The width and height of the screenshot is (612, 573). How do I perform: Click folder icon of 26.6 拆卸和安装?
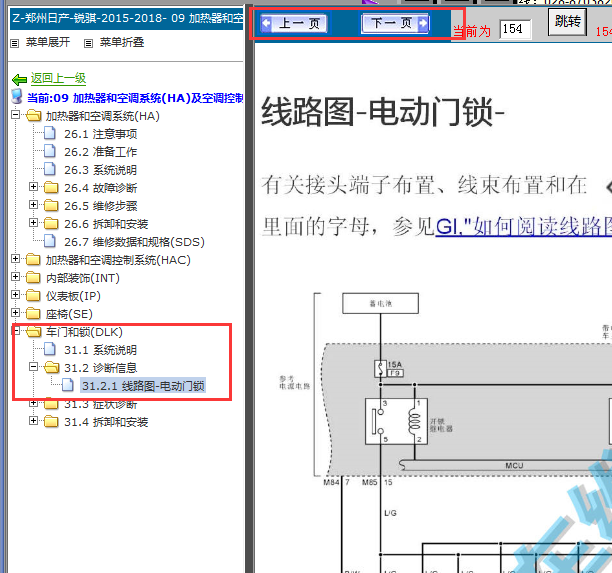point(51,224)
